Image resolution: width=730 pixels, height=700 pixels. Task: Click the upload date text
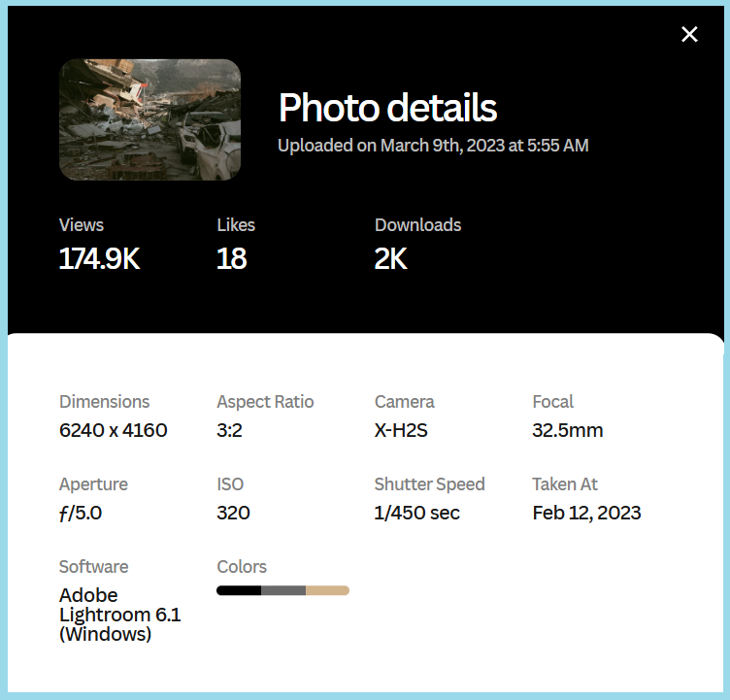[x=433, y=146]
